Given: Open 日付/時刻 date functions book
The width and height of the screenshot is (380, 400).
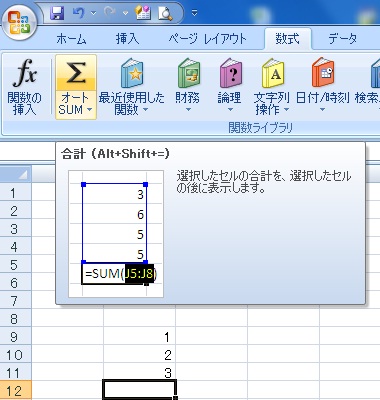Looking at the screenshot, I should point(323,73).
